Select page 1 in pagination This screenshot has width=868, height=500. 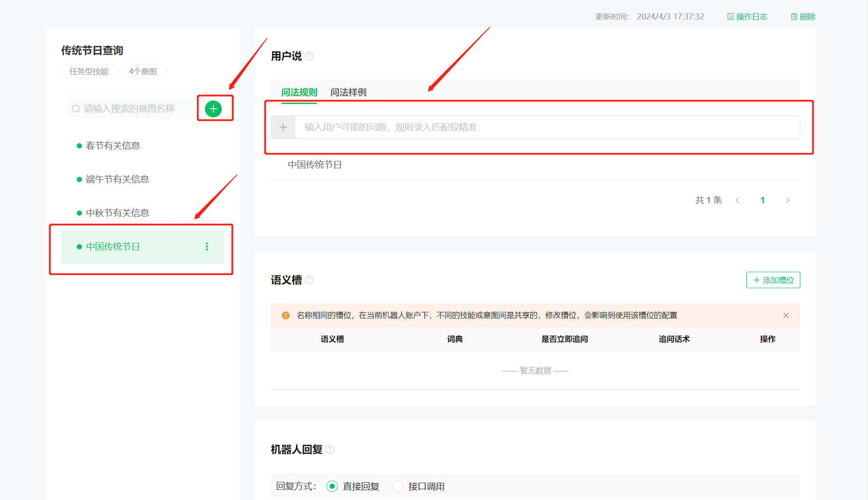click(x=763, y=200)
